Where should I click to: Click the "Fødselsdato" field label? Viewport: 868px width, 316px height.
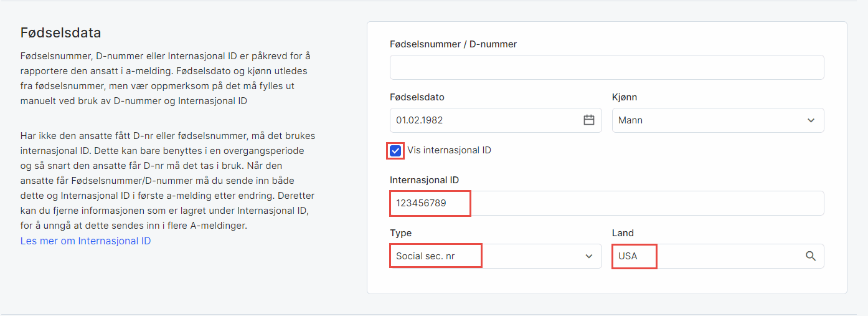[417, 97]
